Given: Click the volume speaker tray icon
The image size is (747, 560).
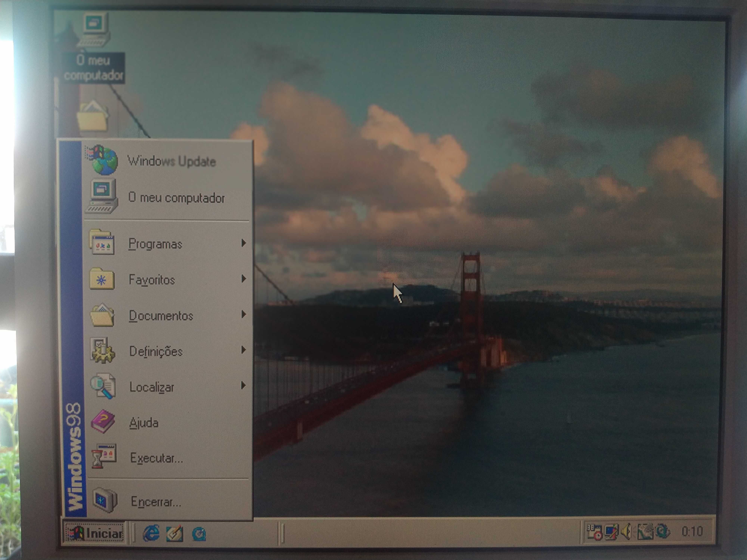Looking at the screenshot, I should click(x=627, y=532).
